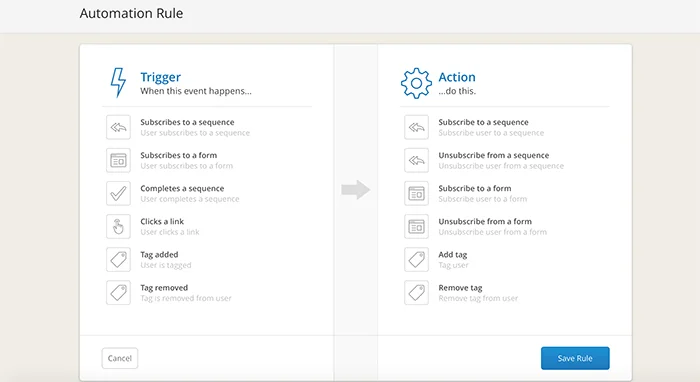Pick the 'Unsubscribe from a form' action icon
Screen dimensions: 700x382
[417, 227]
